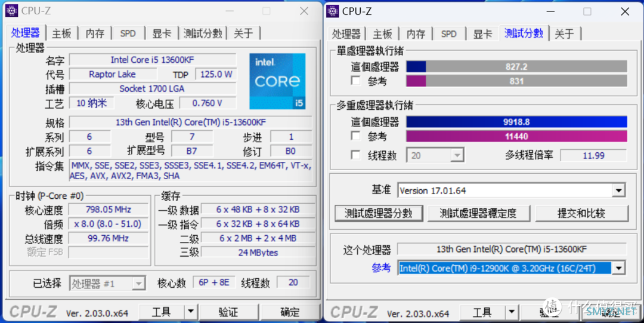
Task: Click the 扩展型号 B7 value
Action: pyautogui.click(x=192, y=151)
